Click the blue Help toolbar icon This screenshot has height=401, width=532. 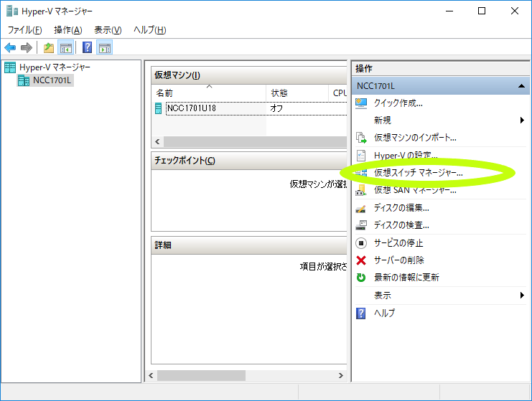tap(87, 47)
